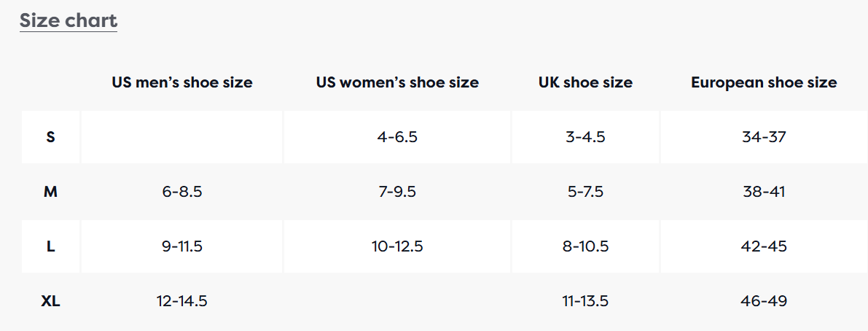Click the 9-11.5 men's size cell
The image size is (868, 331).
click(182, 247)
